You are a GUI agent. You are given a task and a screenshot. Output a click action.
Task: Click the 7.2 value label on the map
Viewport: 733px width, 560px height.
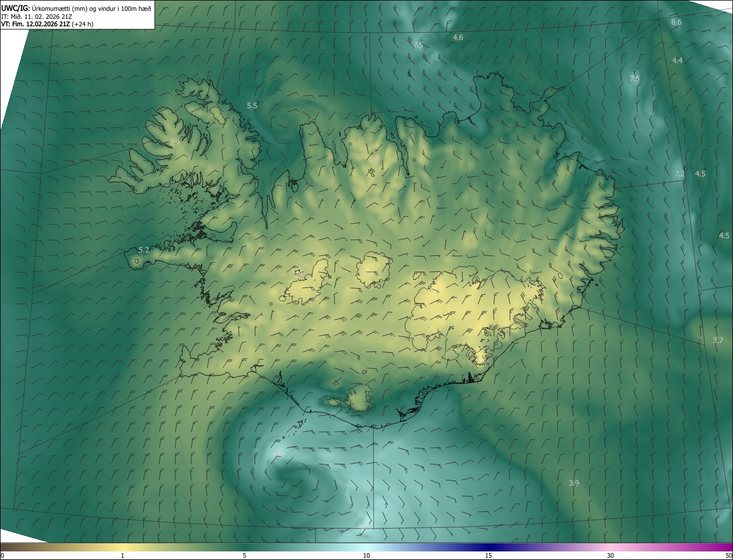coord(680,174)
